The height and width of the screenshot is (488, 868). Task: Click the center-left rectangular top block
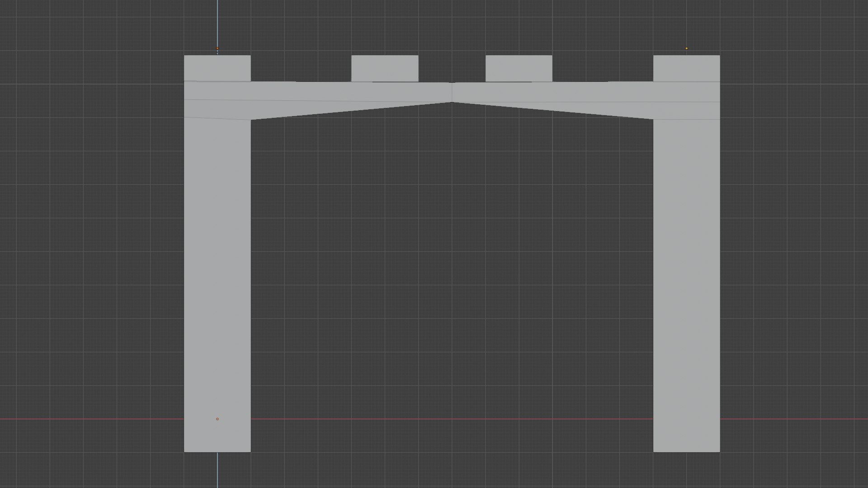pyautogui.click(x=385, y=68)
